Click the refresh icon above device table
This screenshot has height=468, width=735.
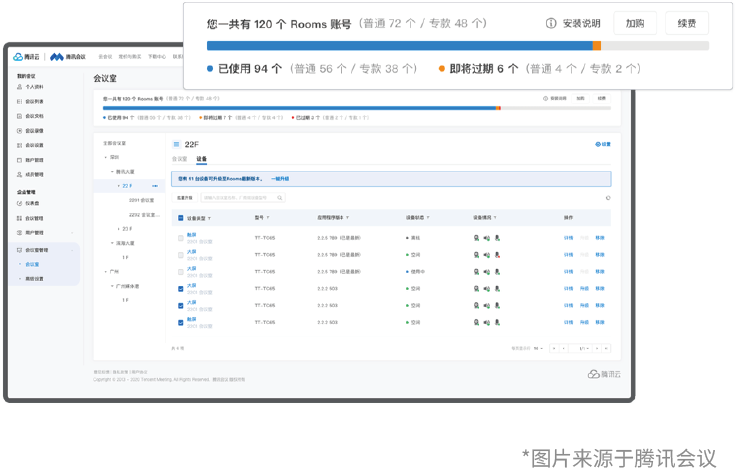pyautogui.click(x=607, y=198)
